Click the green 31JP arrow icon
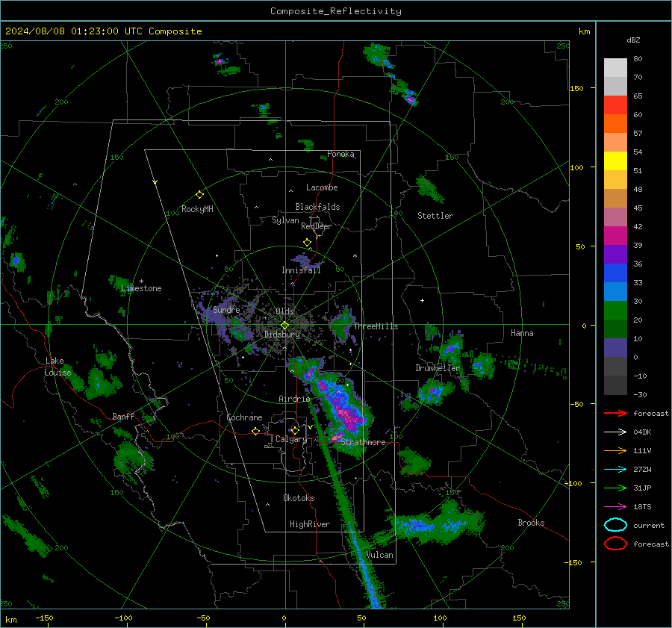 (615, 488)
